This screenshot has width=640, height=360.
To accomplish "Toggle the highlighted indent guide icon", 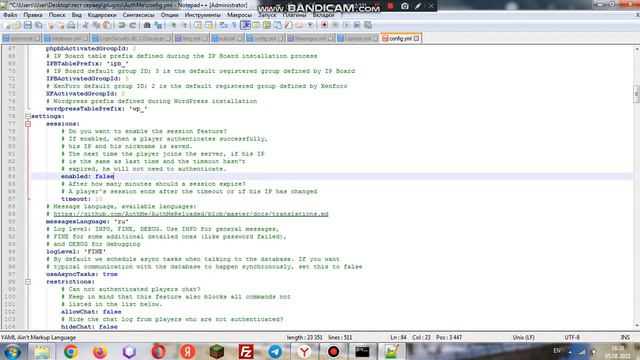I will point(245,25).
